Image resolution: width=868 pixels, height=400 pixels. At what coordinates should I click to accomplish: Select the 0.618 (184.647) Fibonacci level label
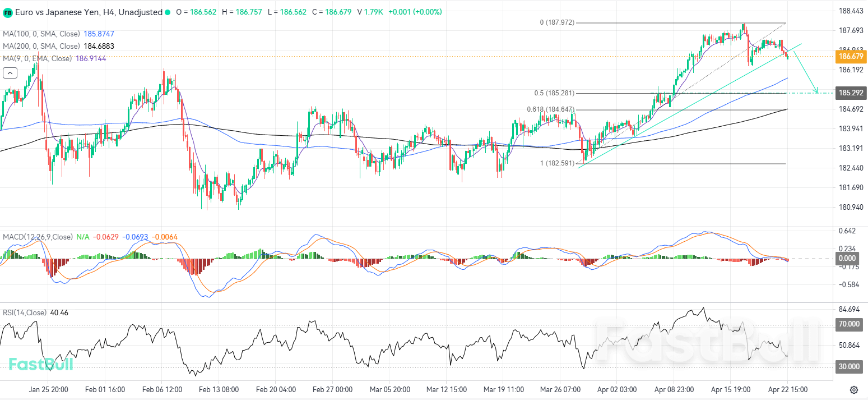550,109
